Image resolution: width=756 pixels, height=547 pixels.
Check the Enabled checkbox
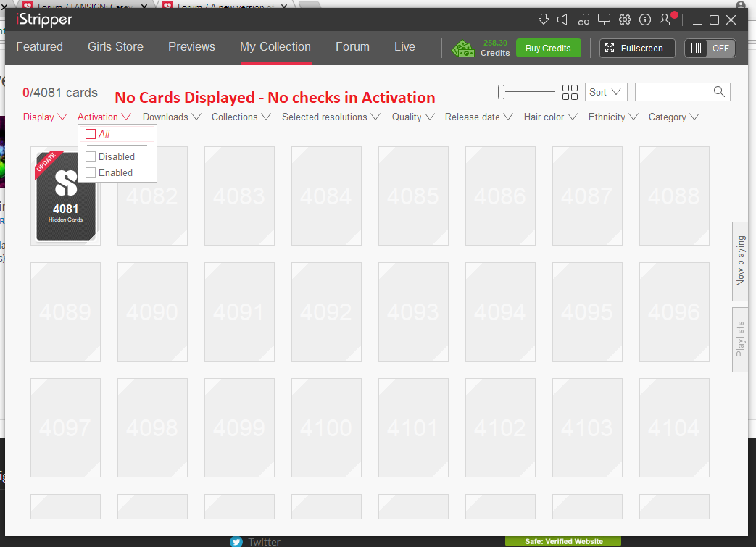point(91,172)
